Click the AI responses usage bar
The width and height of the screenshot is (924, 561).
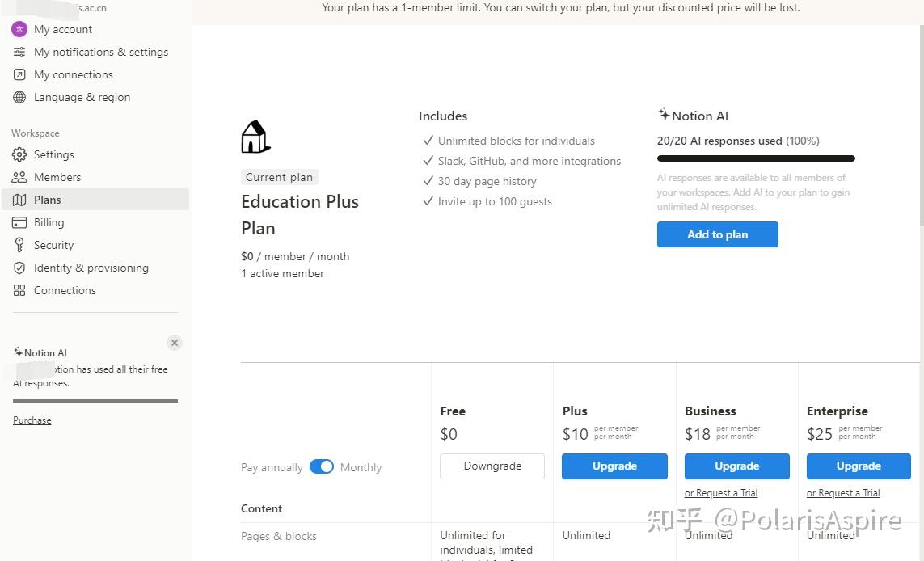755,158
